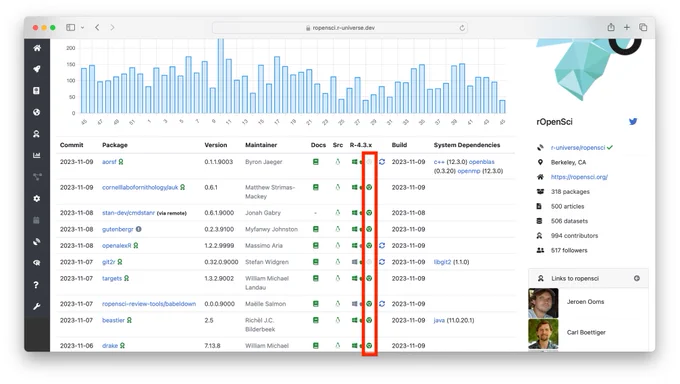Open the home icon in the dark sidebar
This screenshot has height=384, width=680.
(x=37, y=48)
